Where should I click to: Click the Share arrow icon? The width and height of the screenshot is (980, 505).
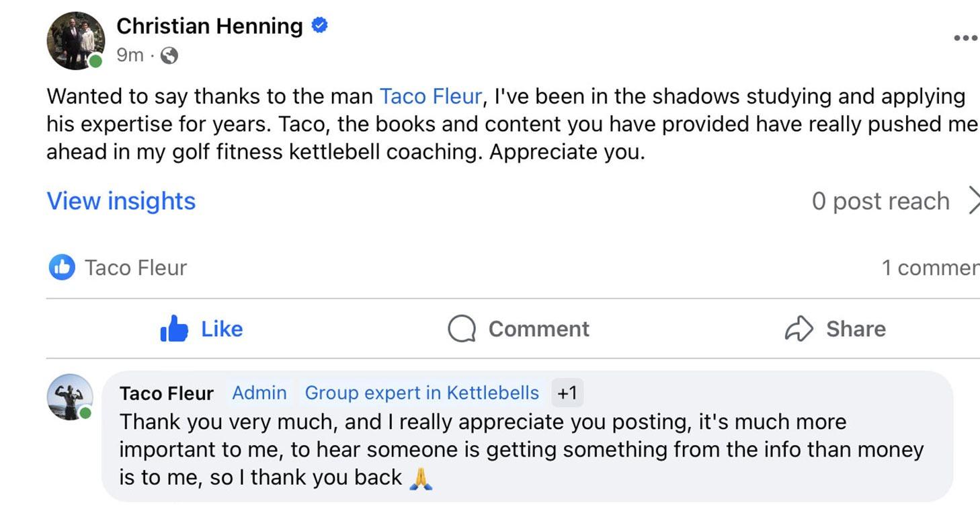click(x=799, y=329)
